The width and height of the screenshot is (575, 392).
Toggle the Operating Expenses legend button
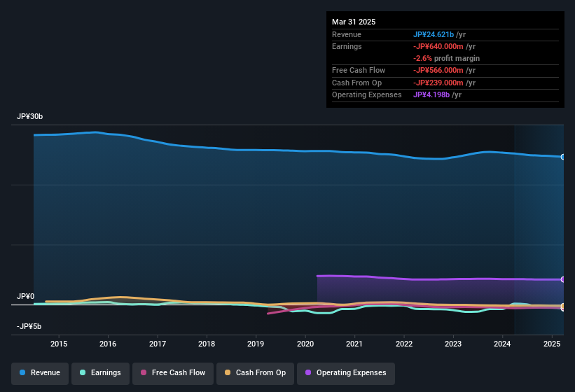click(346, 373)
